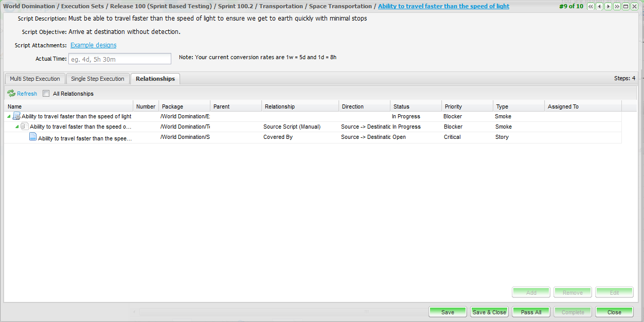The image size is (644, 322).
Task: Open the Example designs attachment link
Action: [94, 45]
